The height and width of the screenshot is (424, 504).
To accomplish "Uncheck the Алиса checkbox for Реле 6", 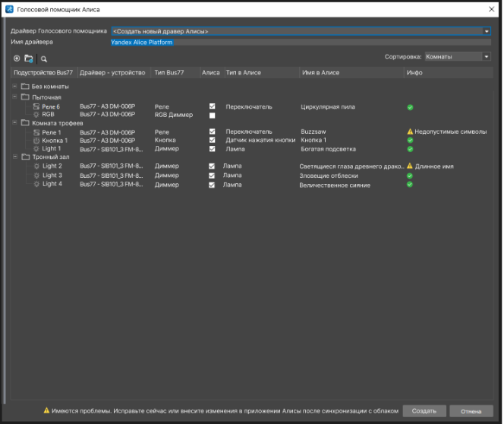I will point(213,107).
